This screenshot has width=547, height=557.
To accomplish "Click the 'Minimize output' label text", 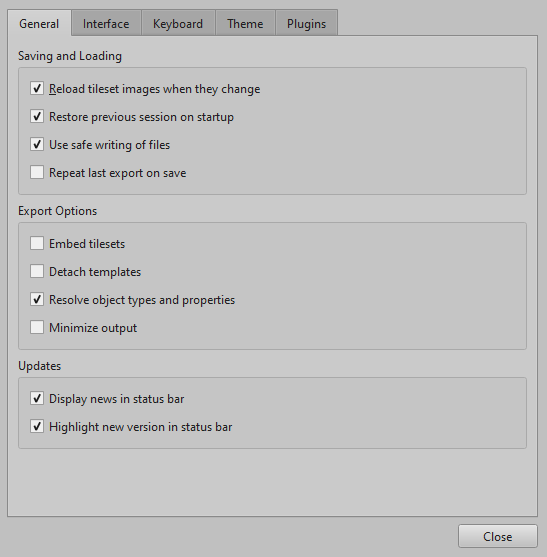I will [x=93, y=328].
